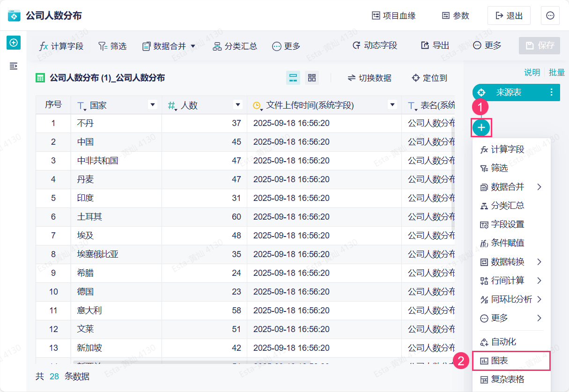This screenshot has height=392, width=569.
Task: Click 切换数据 switch data
Action: pos(369,78)
